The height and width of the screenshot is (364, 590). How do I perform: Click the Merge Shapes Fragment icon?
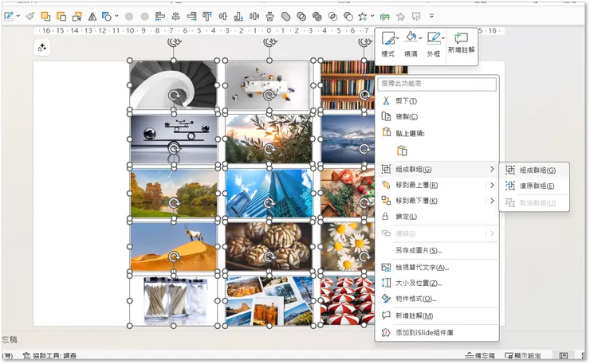coord(317,16)
